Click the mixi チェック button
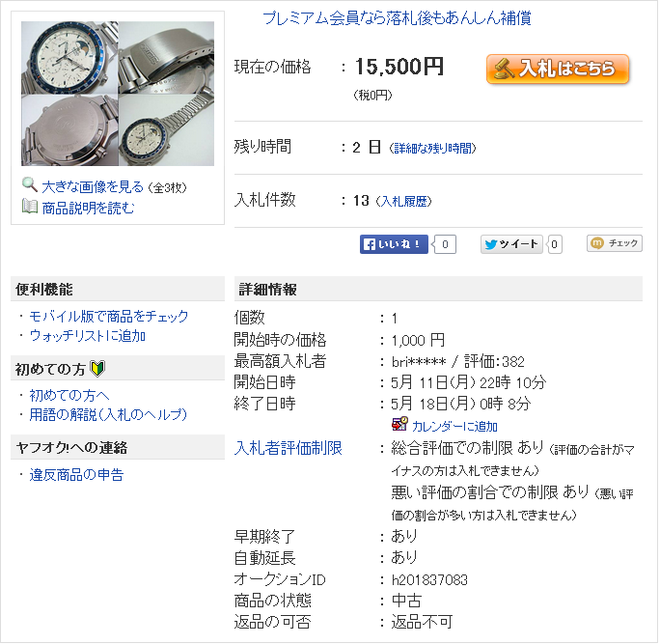The width and height of the screenshot is (660, 644). (615, 243)
